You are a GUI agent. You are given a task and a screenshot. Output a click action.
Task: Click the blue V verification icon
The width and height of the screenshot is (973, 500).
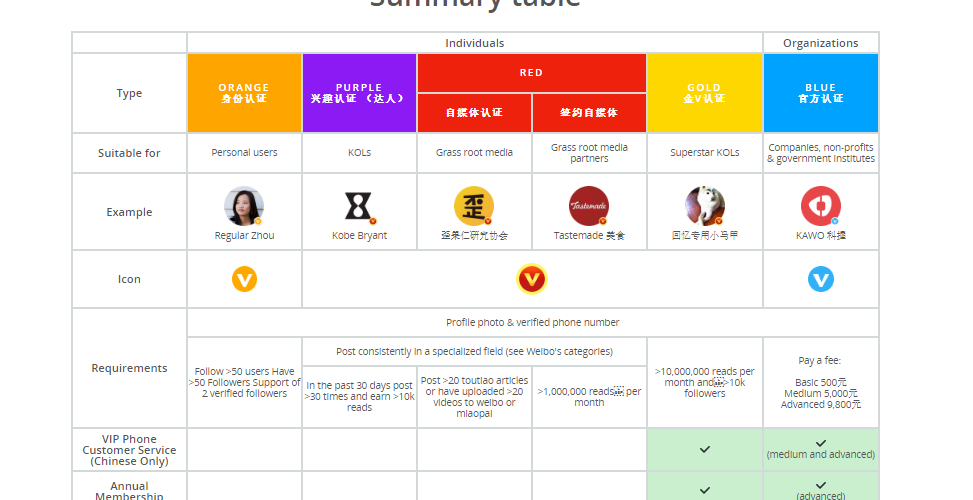click(821, 279)
